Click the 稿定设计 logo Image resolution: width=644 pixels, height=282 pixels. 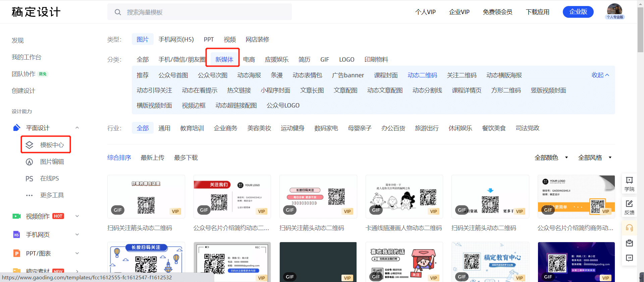click(36, 12)
